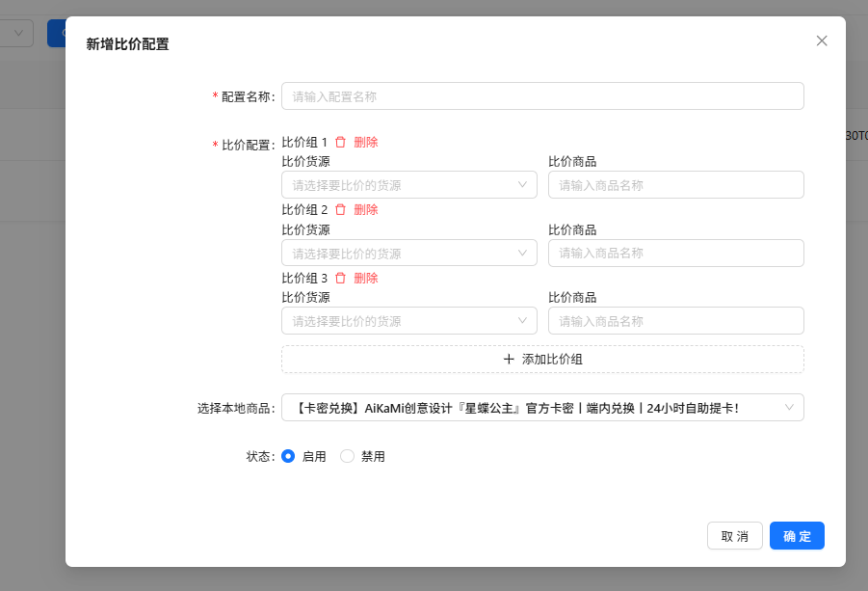Close the 新增比价配置 dialog with X
The image size is (868, 591).
click(822, 40)
